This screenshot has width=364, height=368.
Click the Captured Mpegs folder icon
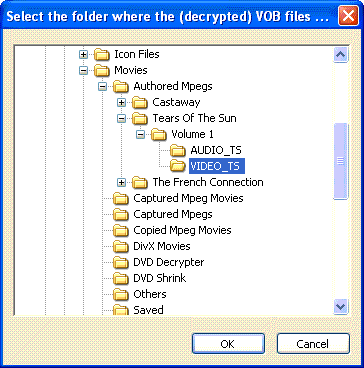point(121,215)
